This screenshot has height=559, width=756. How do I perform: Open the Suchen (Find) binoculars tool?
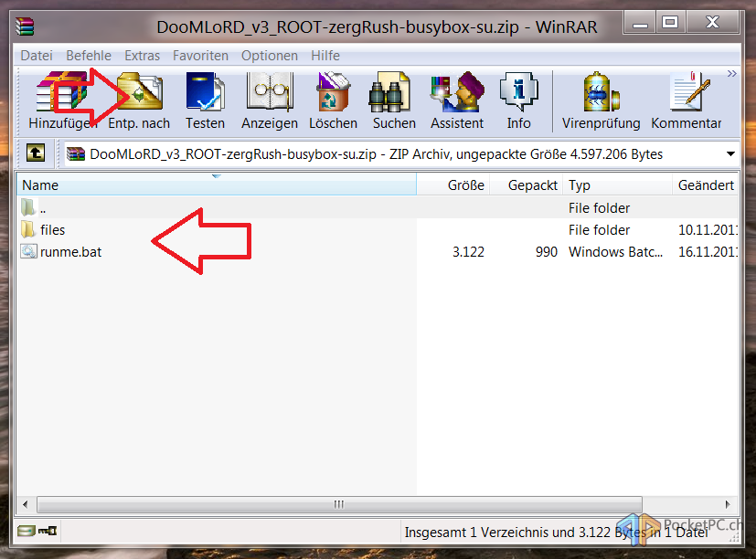coord(394,100)
